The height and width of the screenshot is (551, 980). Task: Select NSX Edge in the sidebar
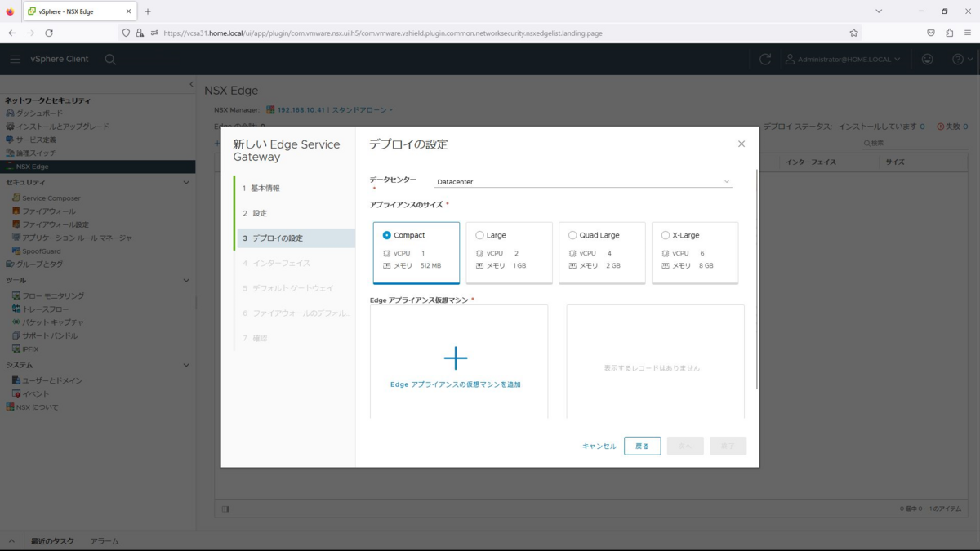click(x=98, y=167)
